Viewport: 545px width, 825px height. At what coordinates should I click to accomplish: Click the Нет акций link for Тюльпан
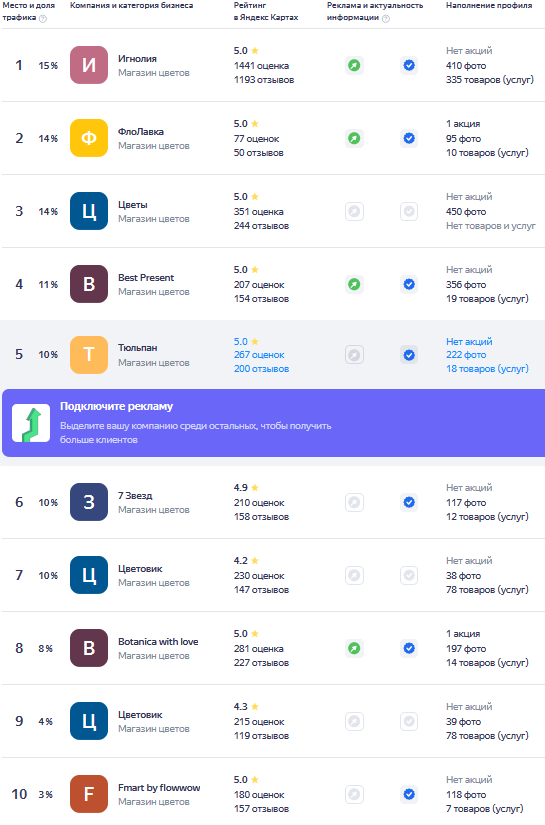(469, 341)
